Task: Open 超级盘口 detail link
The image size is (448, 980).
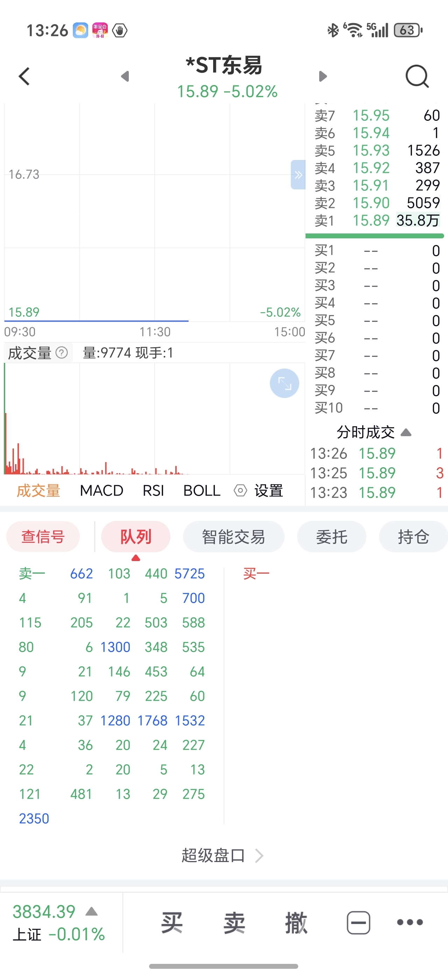Action: [223, 856]
